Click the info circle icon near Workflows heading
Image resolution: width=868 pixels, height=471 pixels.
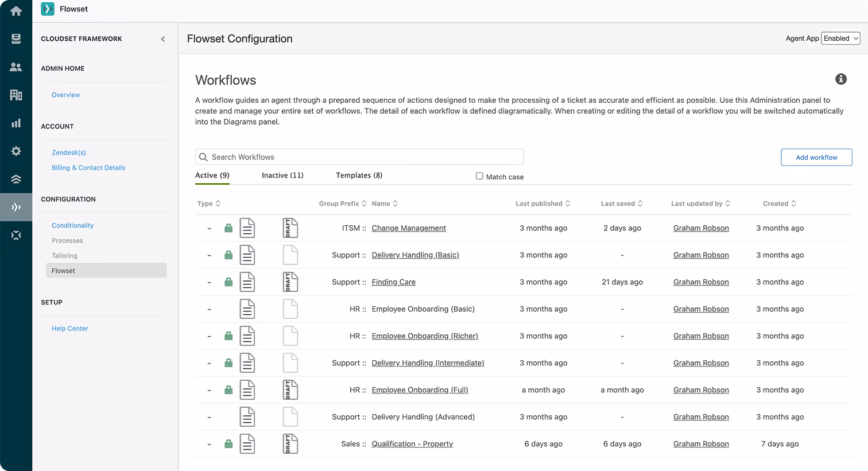(841, 79)
